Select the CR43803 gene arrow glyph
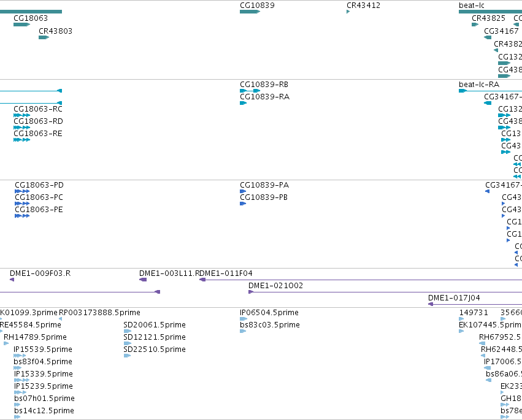The image size is (522, 420). (x=44, y=37)
